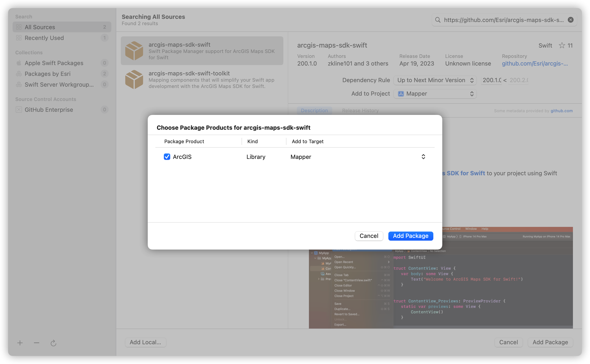
Task: Click the magnifying glass search icon
Action: [438, 20]
